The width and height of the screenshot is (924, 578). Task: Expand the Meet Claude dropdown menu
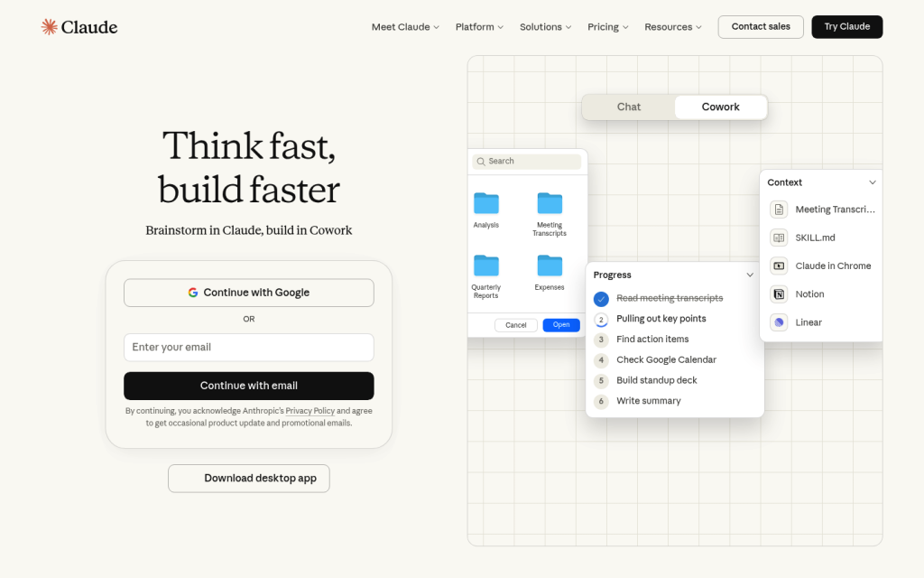(405, 27)
